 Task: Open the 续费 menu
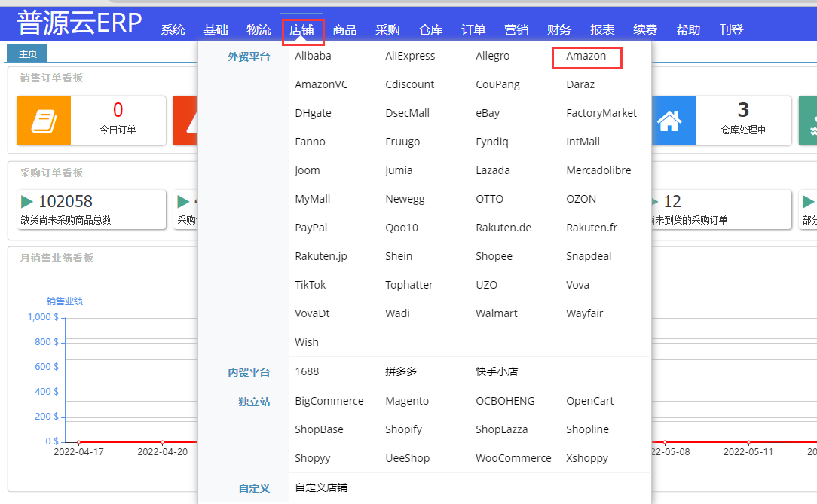tap(645, 29)
